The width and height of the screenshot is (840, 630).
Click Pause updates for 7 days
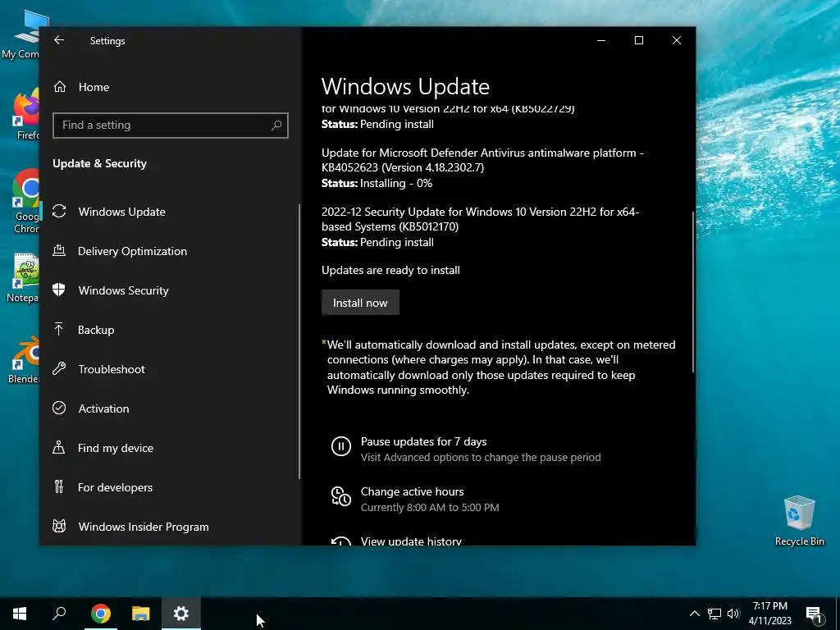click(424, 442)
